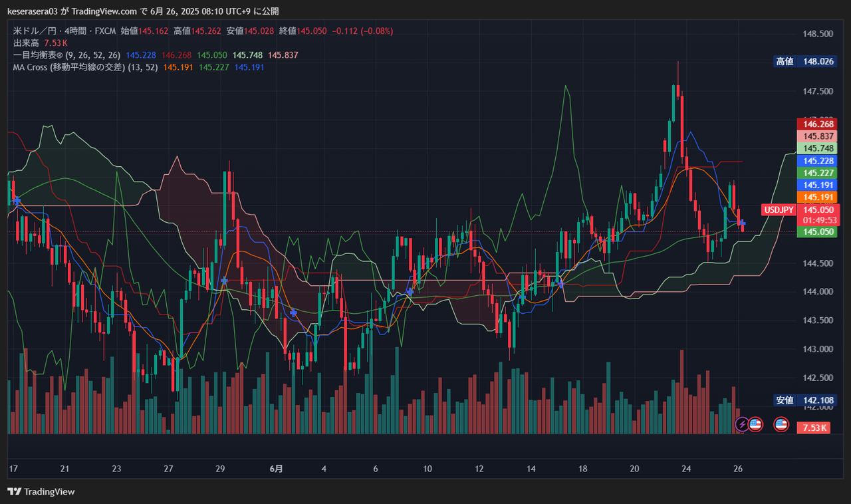Image resolution: width=851 pixels, height=504 pixels.
Task: Click the 安値 142.108 low price label
Action: 804,400
